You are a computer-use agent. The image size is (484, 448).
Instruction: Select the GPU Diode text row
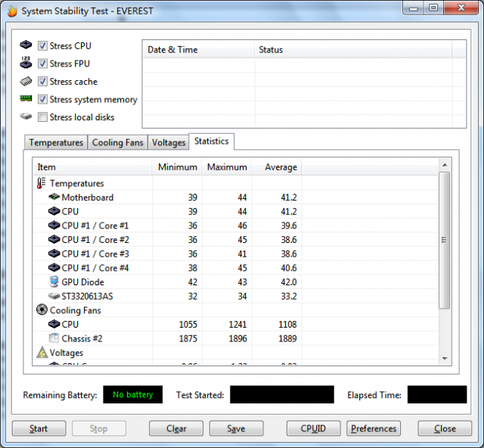82,282
